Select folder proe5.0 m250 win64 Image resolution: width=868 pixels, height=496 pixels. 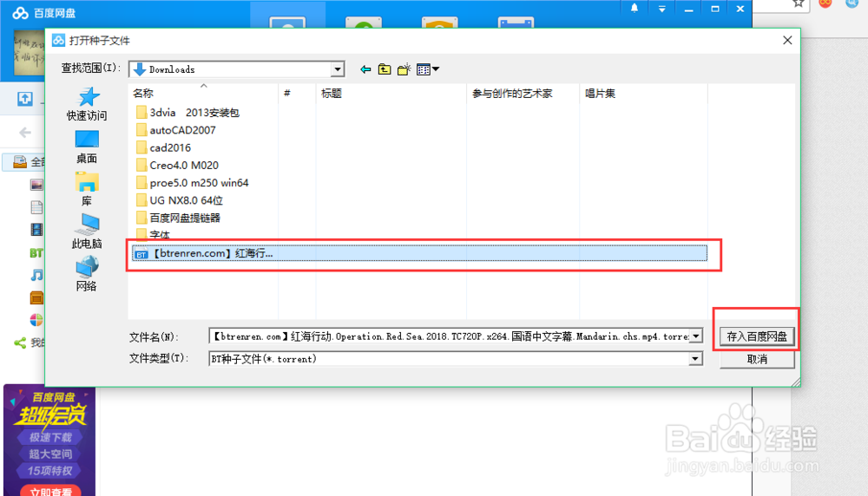coord(193,183)
